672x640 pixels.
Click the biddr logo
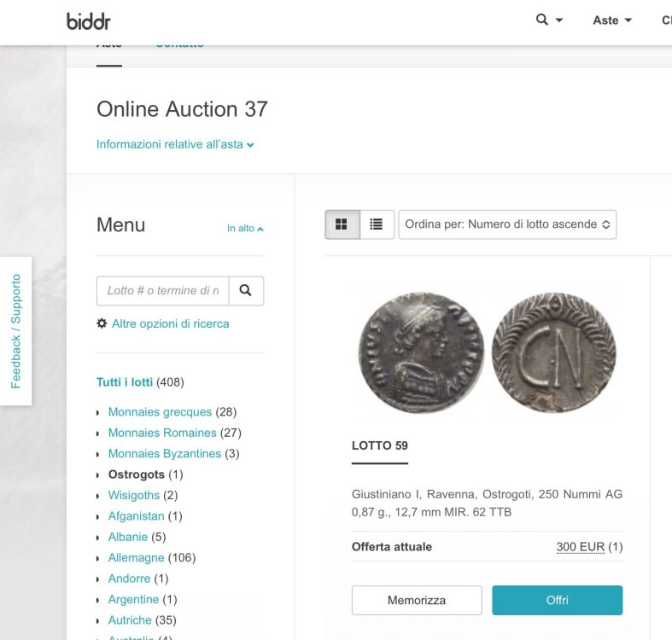[x=89, y=20]
